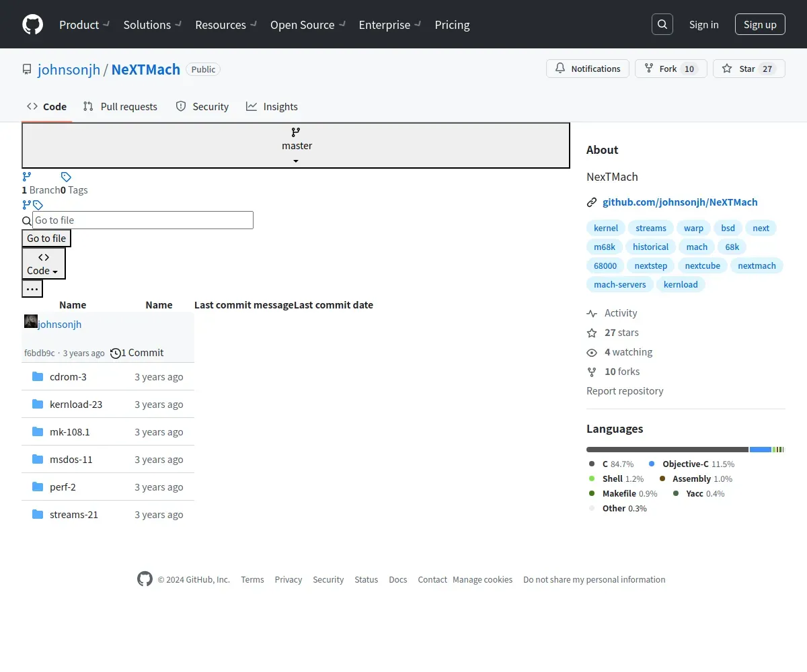
Task: Switch to the Pull requests tab
Action: (120, 106)
